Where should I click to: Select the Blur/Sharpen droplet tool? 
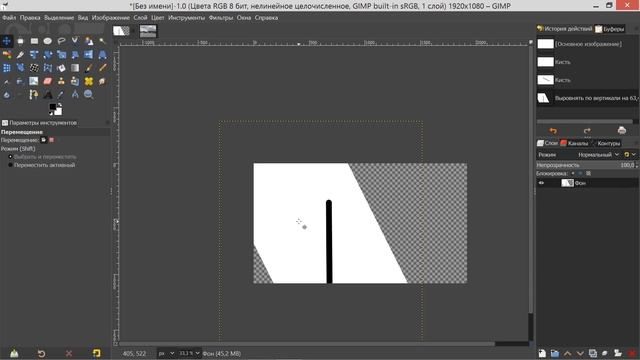7,95
